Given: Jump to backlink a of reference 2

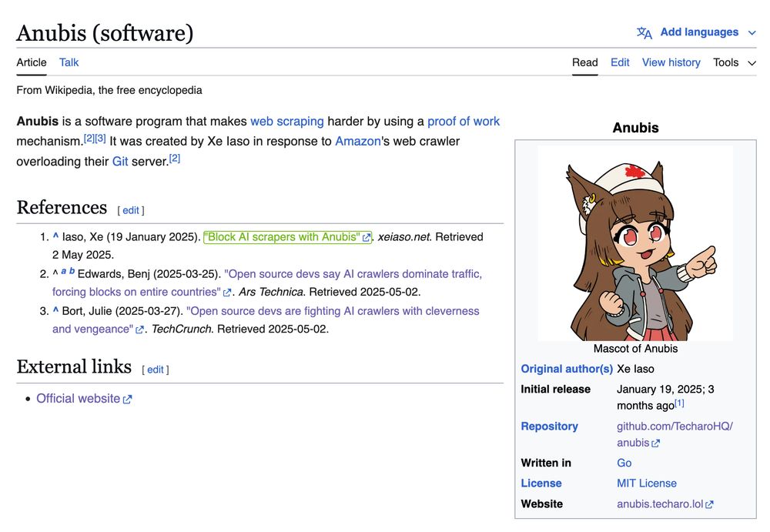Looking at the screenshot, I should click(64, 271).
